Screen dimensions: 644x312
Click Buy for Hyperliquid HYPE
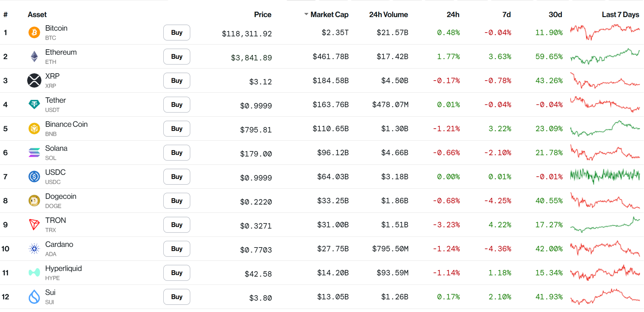point(177,273)
